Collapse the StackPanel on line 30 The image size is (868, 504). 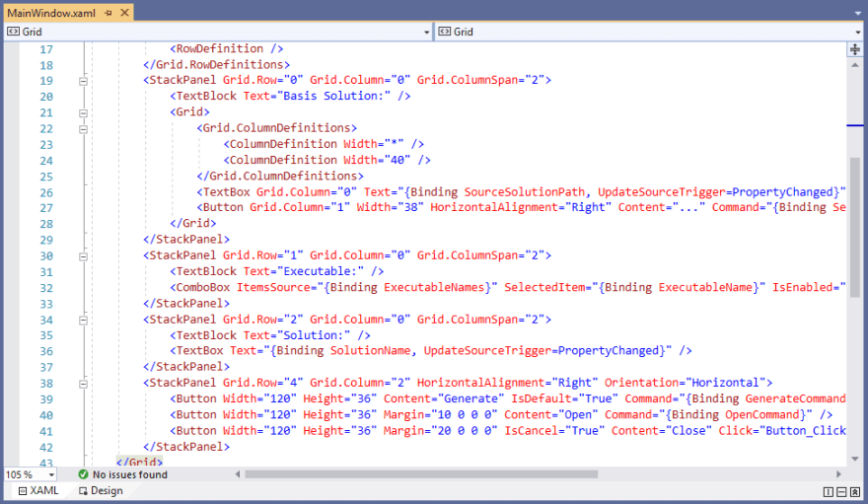point(83,256)
